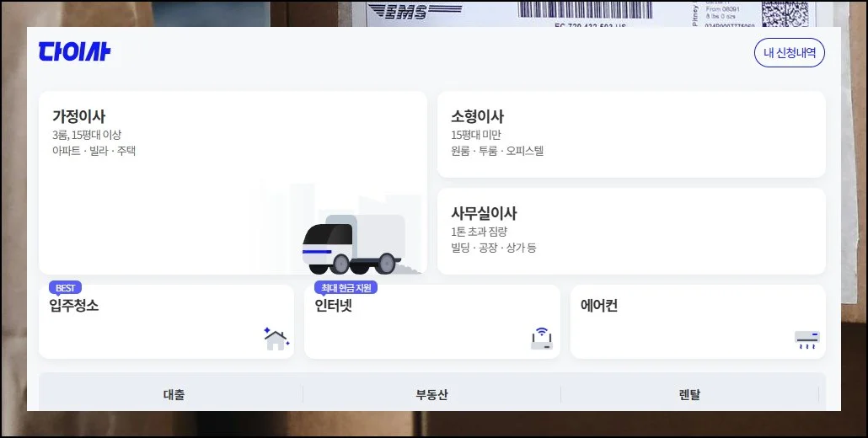Click the 다이사 logo

click(74, 52)
